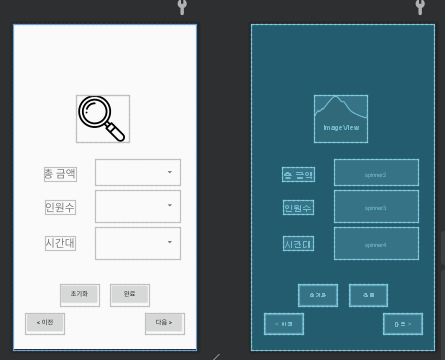This screenshot has width=445, height=360.
Task: Select the 완료 button outline in blueprint
Action: 368,295
